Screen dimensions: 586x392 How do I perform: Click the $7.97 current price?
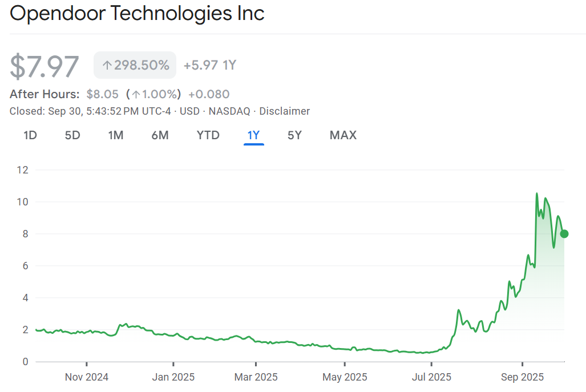[x=45, y=66]
